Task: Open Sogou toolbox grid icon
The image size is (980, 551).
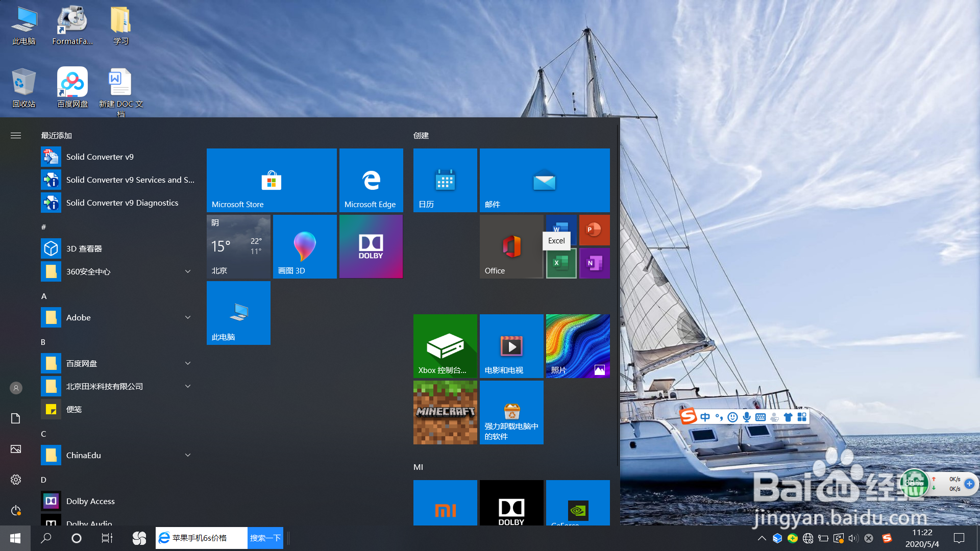Action: pos(802,417)
